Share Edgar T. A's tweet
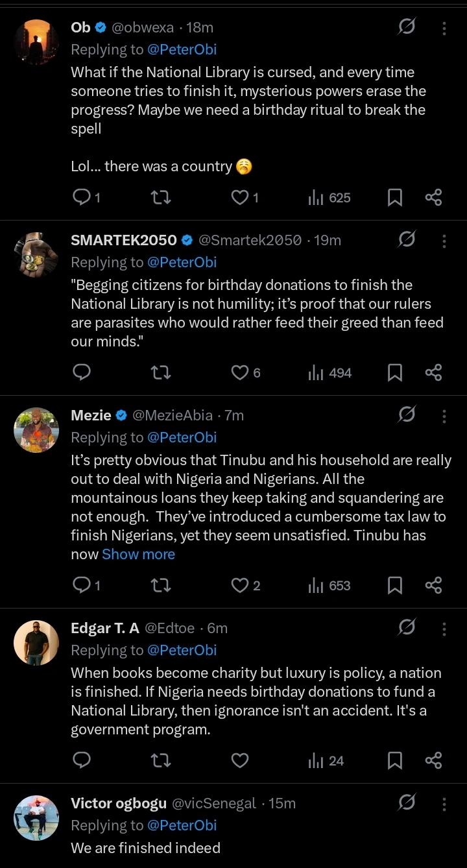This screenshot has height=868, width=467. tap(433, 760)
